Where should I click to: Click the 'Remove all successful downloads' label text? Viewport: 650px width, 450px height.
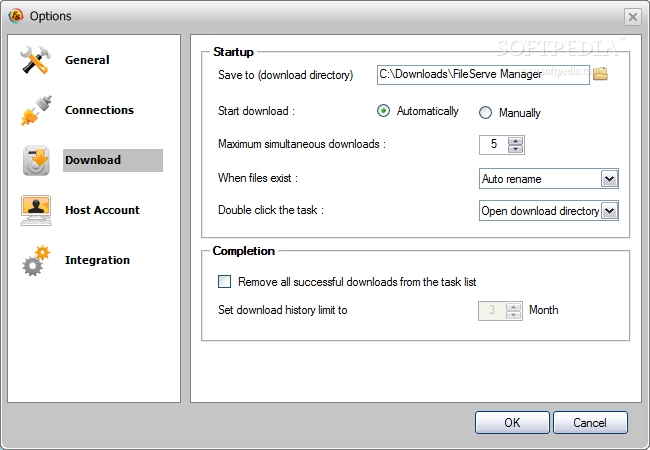(357, 282)
